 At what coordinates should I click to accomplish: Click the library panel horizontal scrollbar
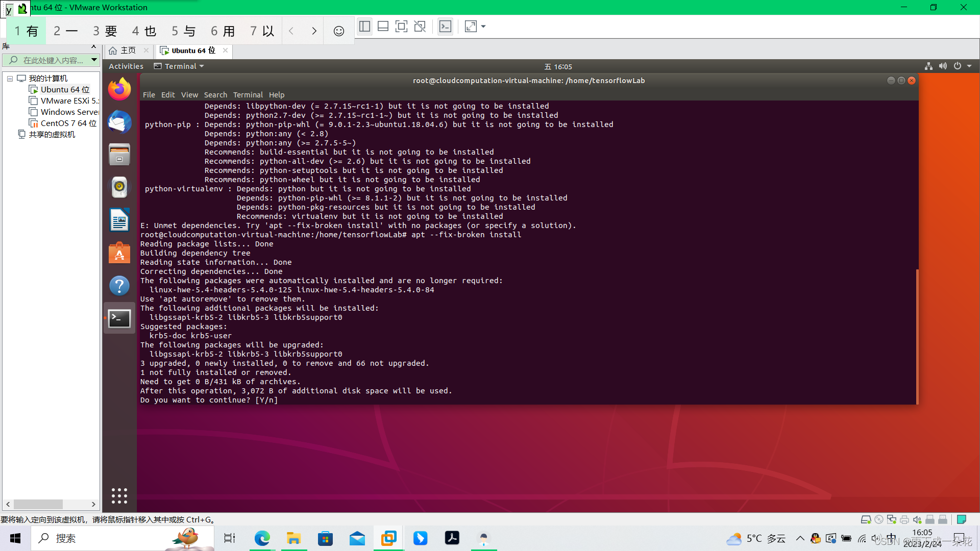38,504
